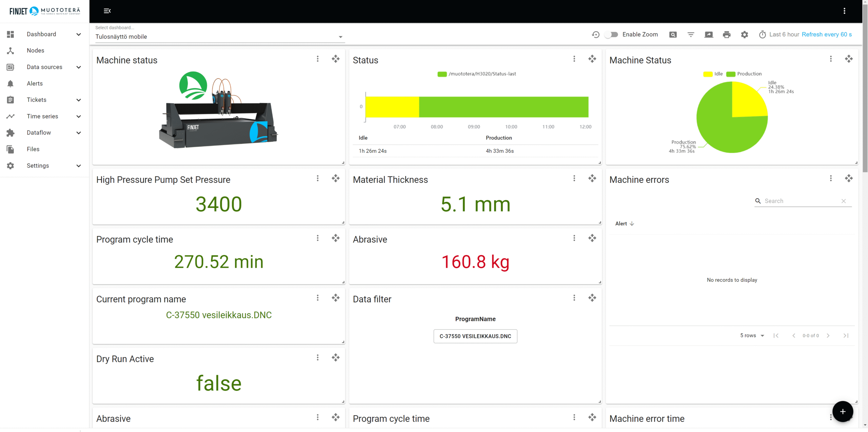Open the 5 rows per page dropdown
Viewport: 868px width, 432px height.
(752, 336)
